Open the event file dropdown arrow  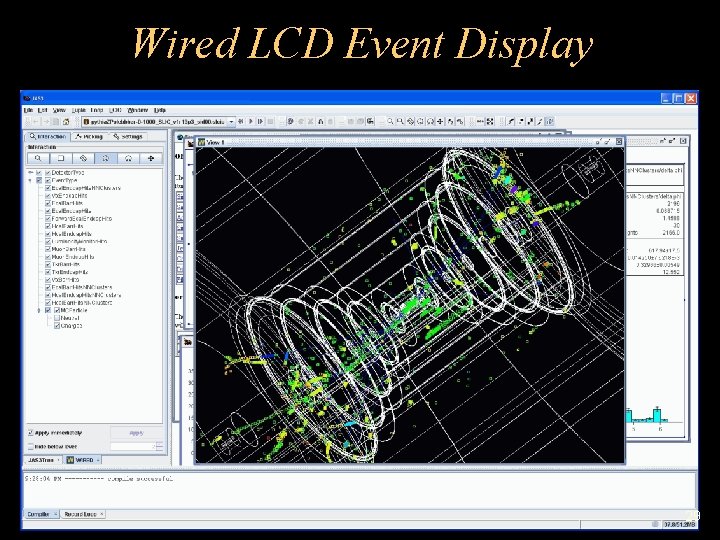point(231,122)
